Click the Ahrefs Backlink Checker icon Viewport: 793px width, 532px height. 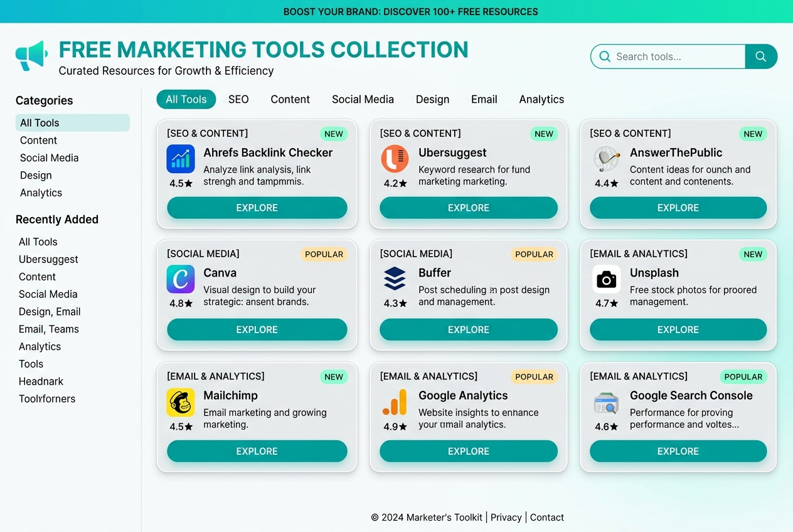pos(181,159)
